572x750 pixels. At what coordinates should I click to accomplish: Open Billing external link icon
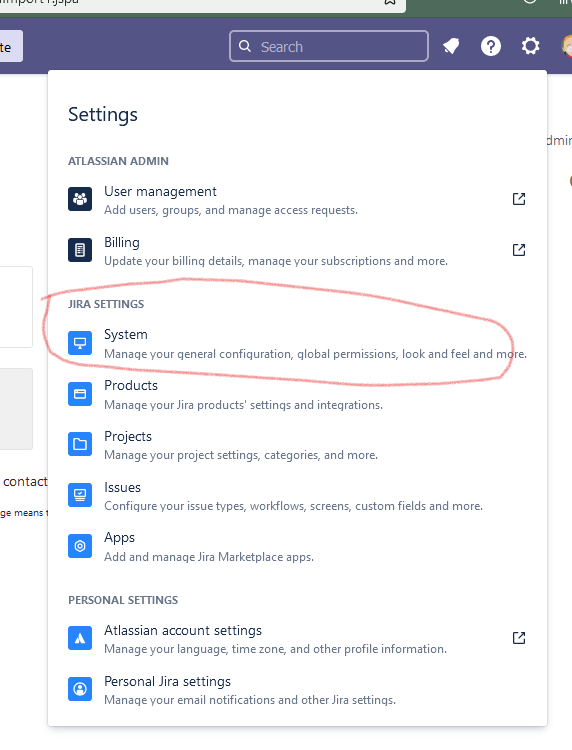519,250
